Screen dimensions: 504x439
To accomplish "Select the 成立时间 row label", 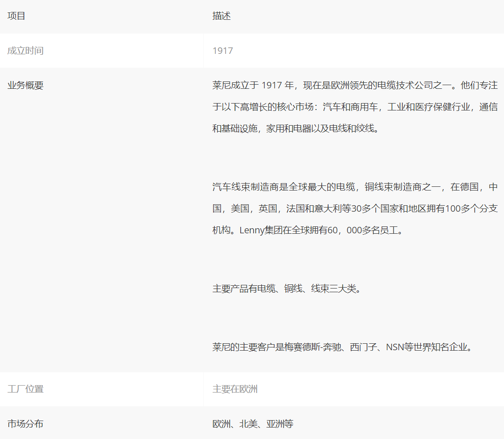I will [x=25, y=51].
